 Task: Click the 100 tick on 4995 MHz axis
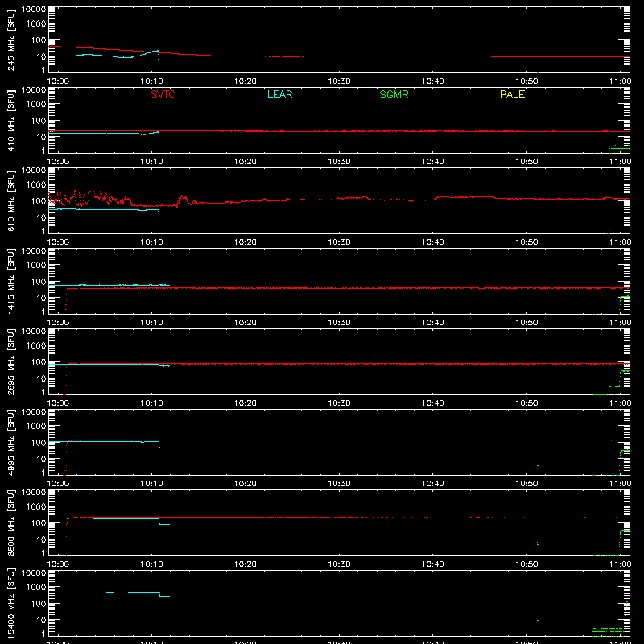(x=39, y=443)
